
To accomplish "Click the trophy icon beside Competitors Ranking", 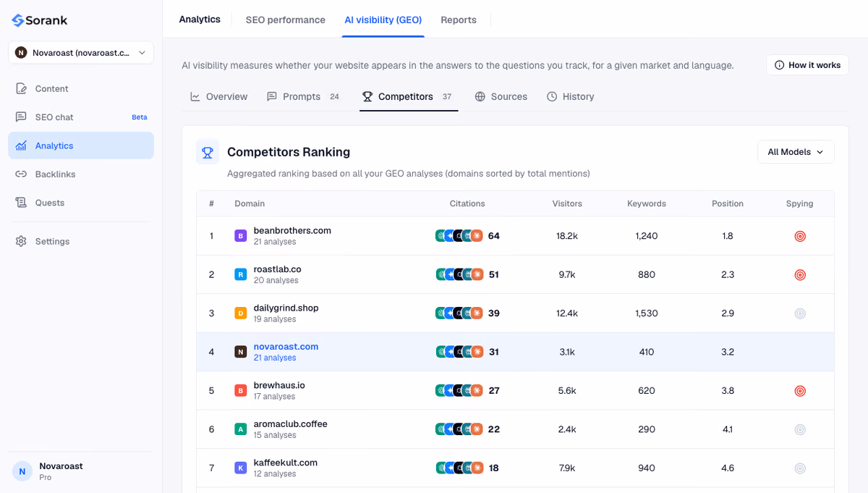I will 208,152.
